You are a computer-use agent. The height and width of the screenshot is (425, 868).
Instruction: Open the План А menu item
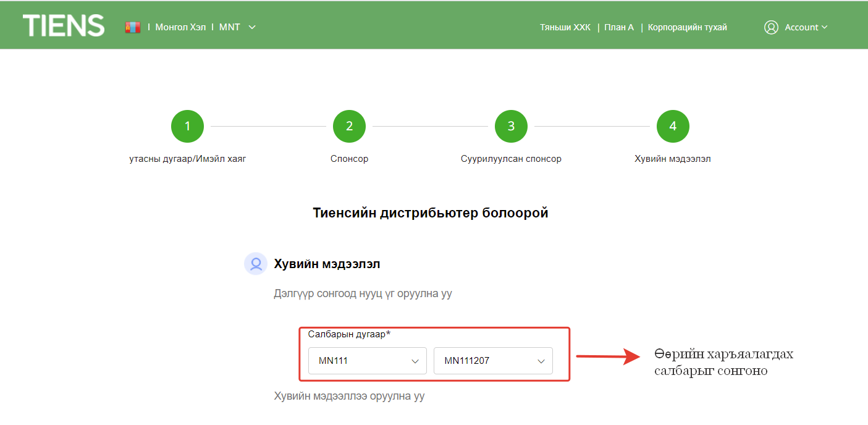point(619,27)
